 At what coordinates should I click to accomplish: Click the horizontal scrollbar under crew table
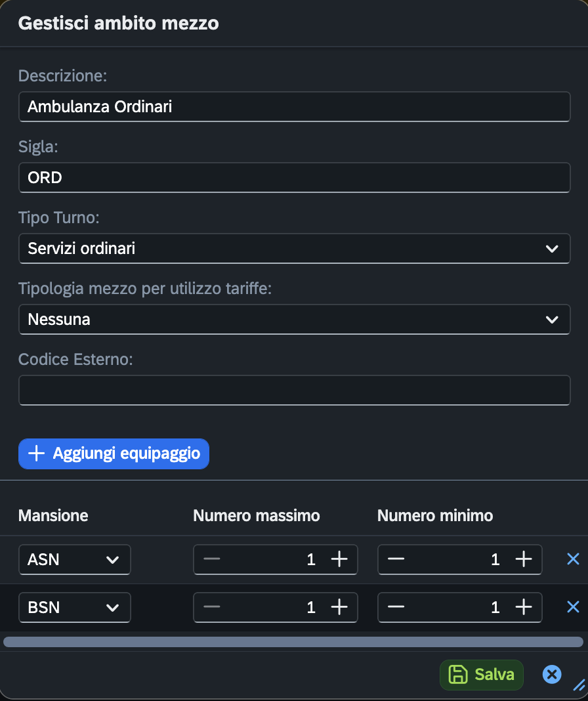point(293,642)
